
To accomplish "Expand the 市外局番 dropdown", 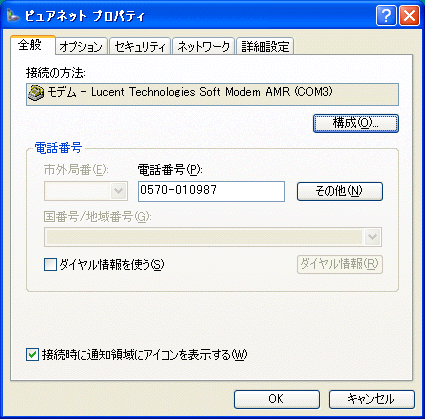I will coord(118,191).
